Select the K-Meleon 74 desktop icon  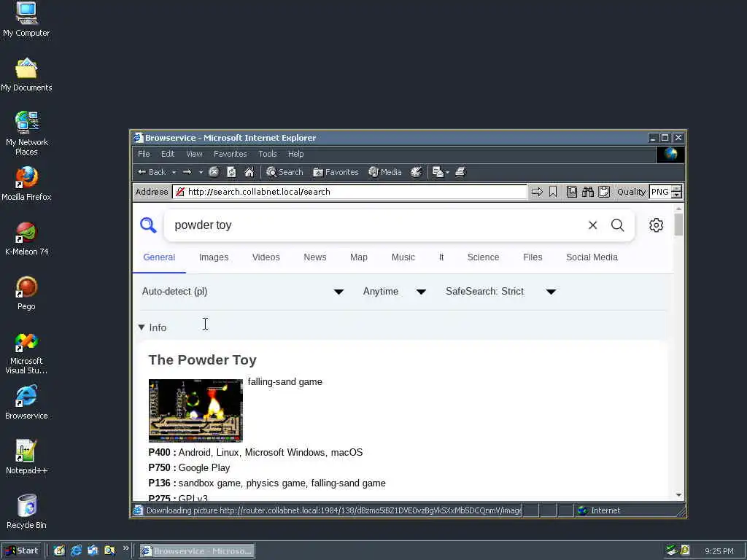point(27,238)
